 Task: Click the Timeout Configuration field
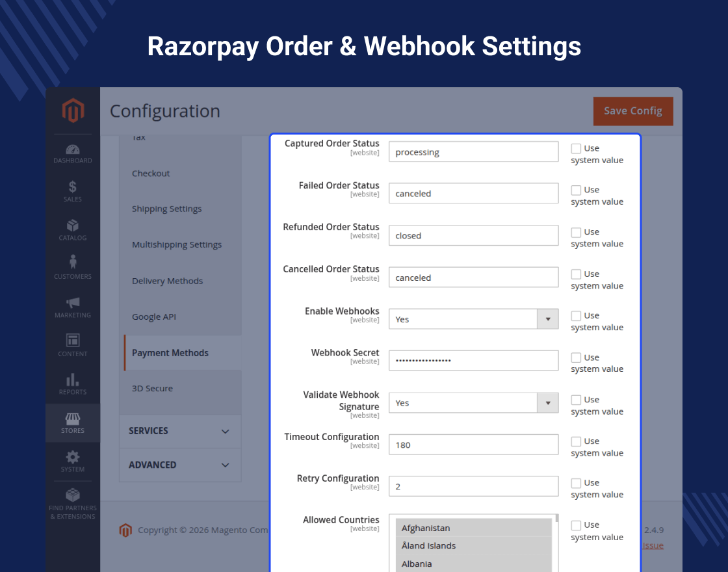click(x=474, y=445)
